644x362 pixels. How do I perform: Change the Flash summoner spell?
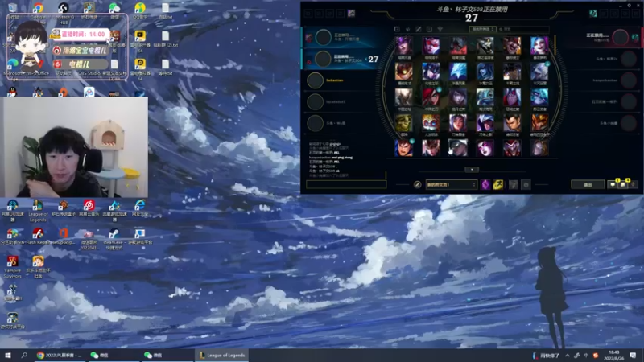click(x=498, y=185)
